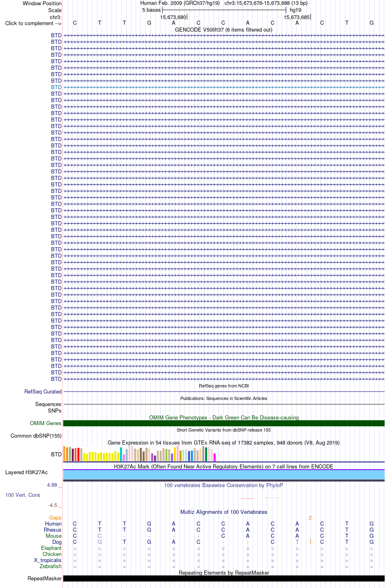
Task: Click the 'chr3:' ruler label
Action: [56, 17]
